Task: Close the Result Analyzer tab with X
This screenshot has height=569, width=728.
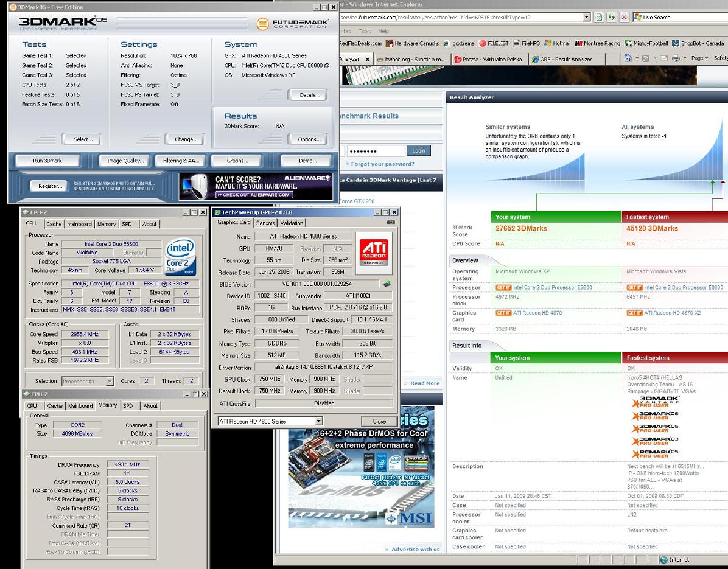Action: click(367, 60)
